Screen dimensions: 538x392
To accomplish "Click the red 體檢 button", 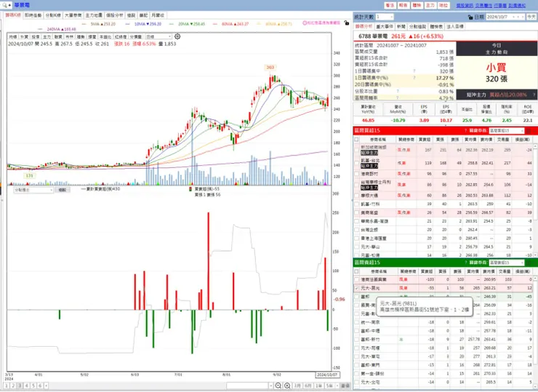I will (417, 6).
